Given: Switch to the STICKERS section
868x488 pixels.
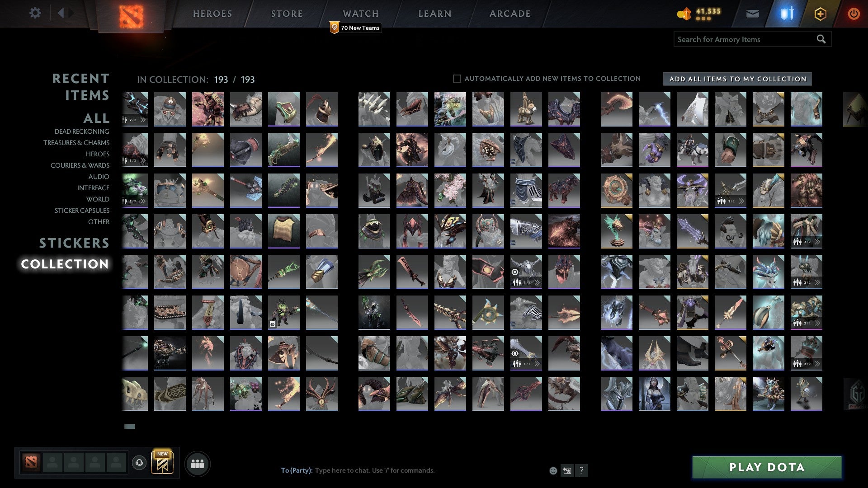Looking at the screenshot, I should [x=74, y=244].
